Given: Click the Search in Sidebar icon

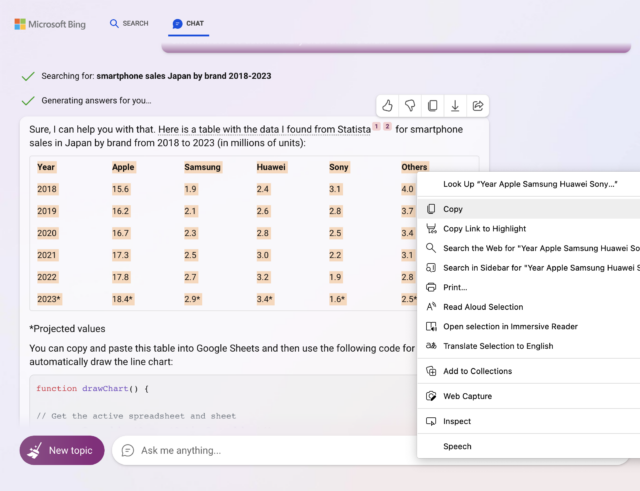Looking at the screenshot, I should coord(431,267).
